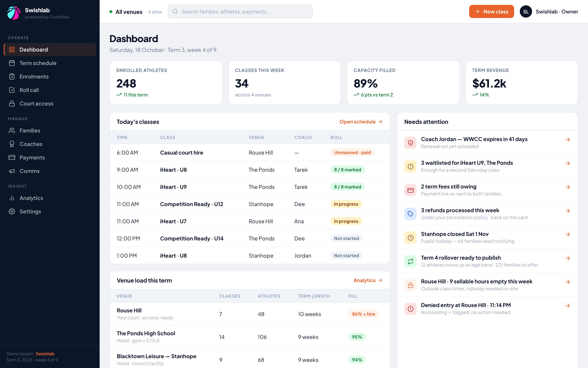Screen dimensions: 588x368
Task: Click the card icon beside term fees still owing
Action: pyautogui.click(x=410, y=190)
